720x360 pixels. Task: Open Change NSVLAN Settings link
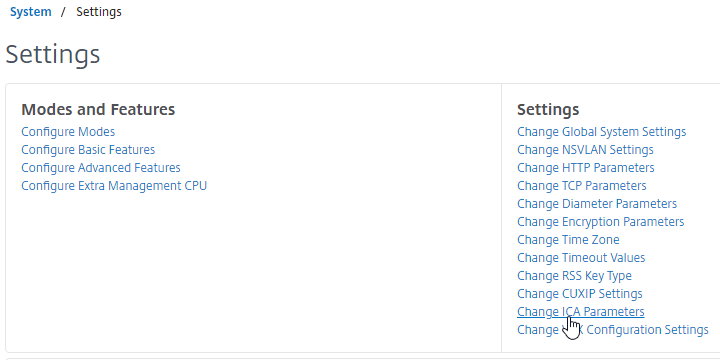(585, 150)
